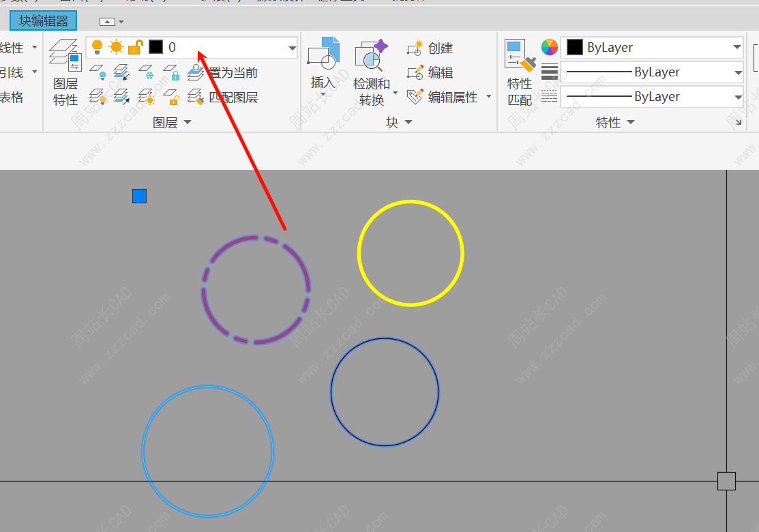Click the 置为当前 make current layer icon
Screen dimensions: 759x532
196,72
